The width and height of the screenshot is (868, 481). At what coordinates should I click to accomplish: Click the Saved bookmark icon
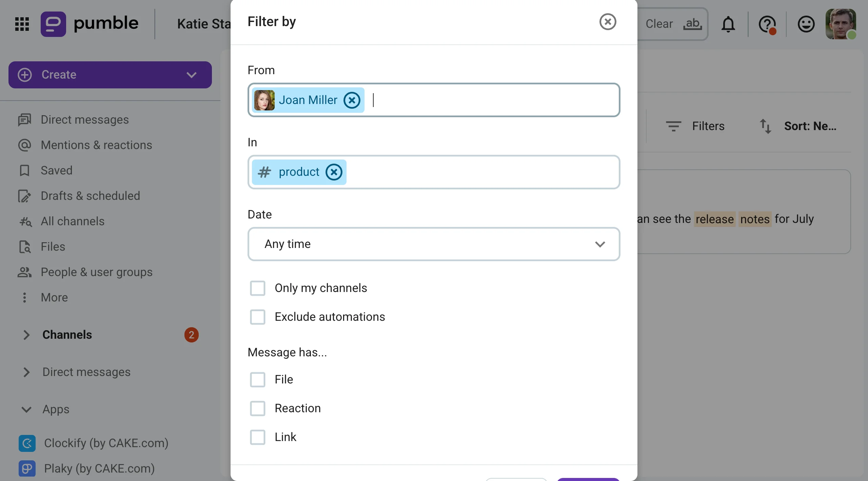point(24,171)
